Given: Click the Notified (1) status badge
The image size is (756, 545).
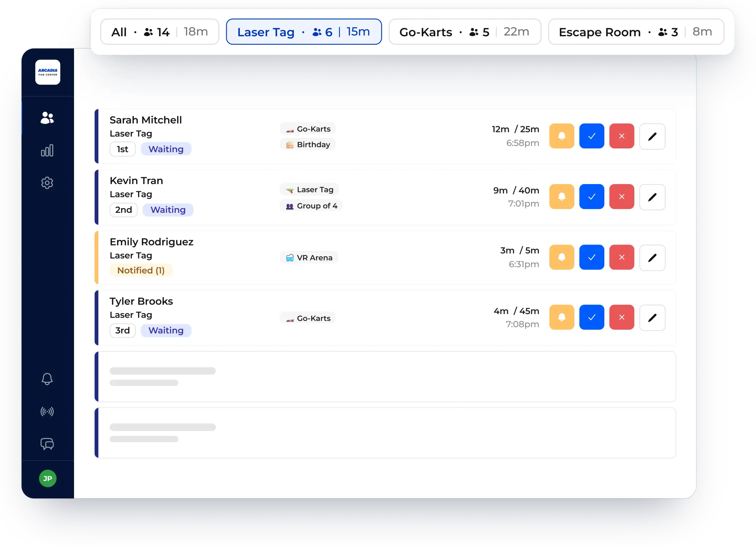Looking at the screenshot, I should (x=141, y=270).
